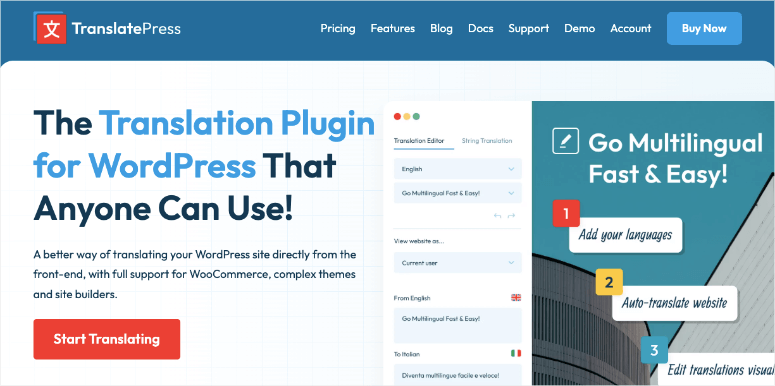775x386 pixels.
Task: Click the Start Translating button
Action: tap(107, 339)
